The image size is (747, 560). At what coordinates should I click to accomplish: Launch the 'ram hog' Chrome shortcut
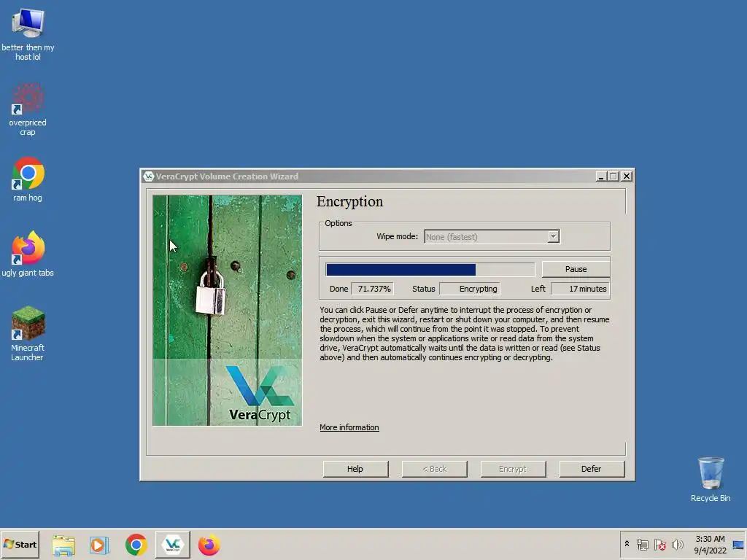coord(28,179)
